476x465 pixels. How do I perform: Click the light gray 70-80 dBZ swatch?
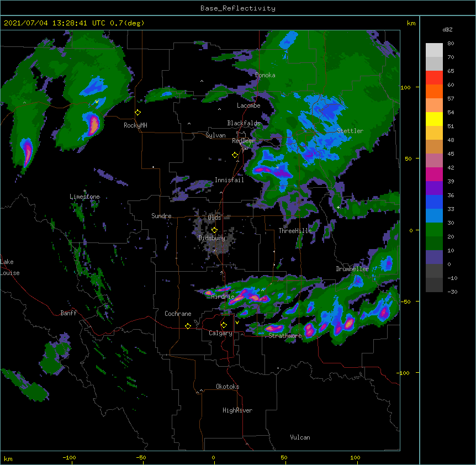coord(434,50)
